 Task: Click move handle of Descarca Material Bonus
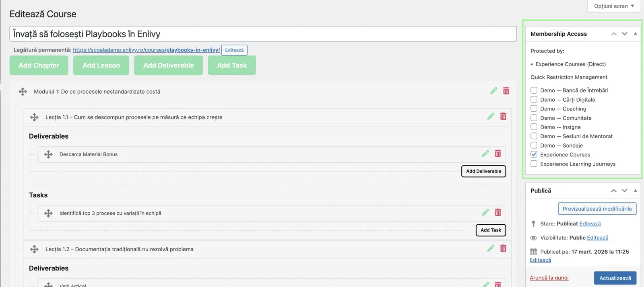click(x=48, y=154)
